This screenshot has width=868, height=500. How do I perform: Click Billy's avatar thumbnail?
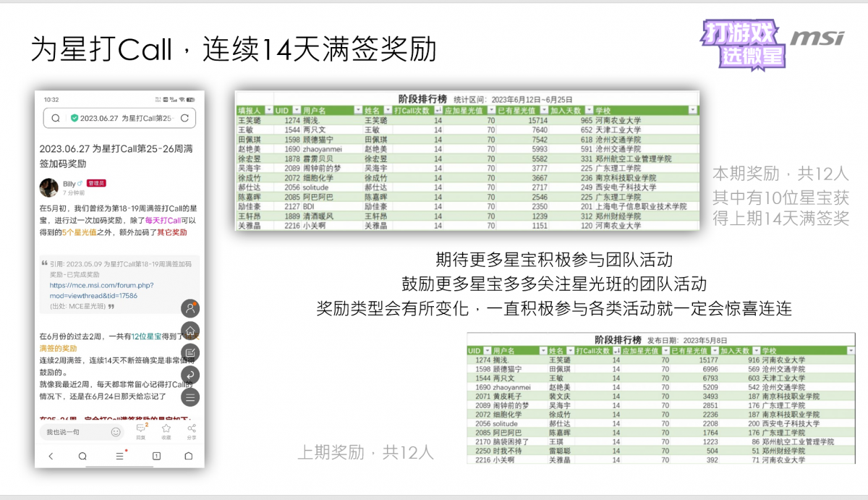[x=48, y=187]
